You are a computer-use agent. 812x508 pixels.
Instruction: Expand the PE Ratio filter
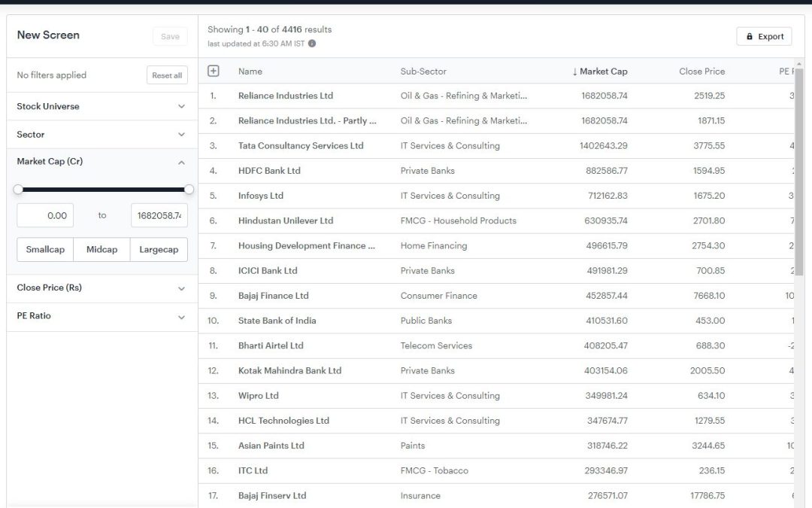(x=102, y=316)
